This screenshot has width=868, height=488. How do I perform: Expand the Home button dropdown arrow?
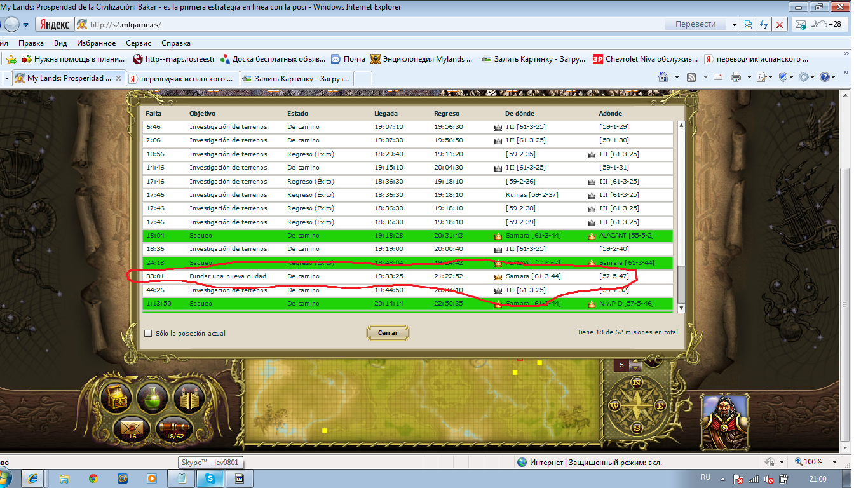676,77
